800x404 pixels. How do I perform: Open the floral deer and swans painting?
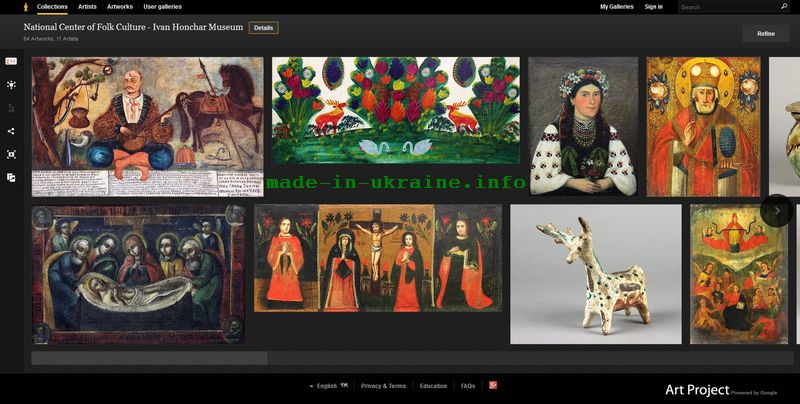[395, 110]
